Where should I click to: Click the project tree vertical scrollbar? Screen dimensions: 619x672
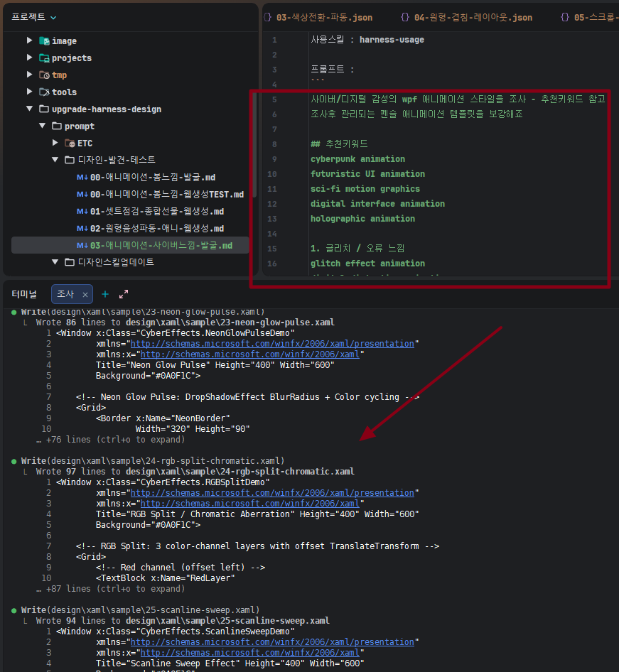tap(255, 142)
